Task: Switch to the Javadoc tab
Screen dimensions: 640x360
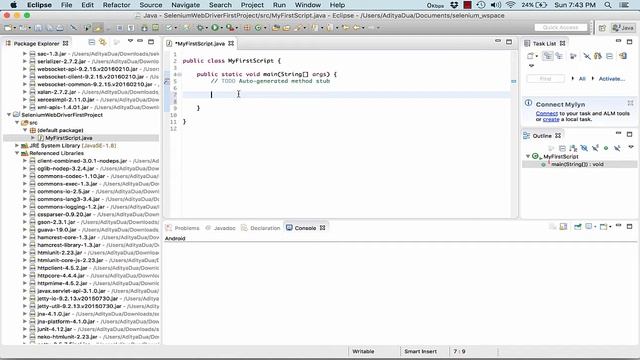Action: (x=220, y=228)
